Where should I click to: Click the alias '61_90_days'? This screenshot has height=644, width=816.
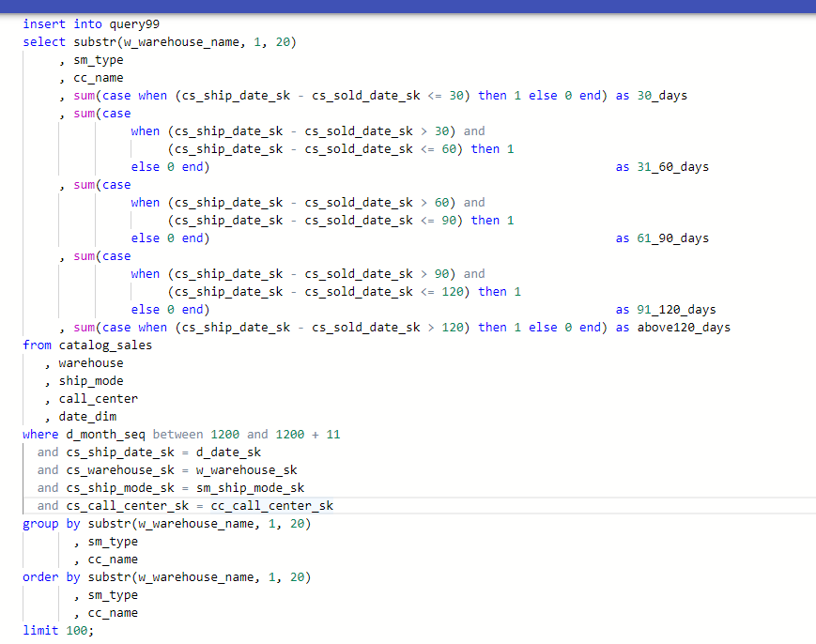[673, 238]
